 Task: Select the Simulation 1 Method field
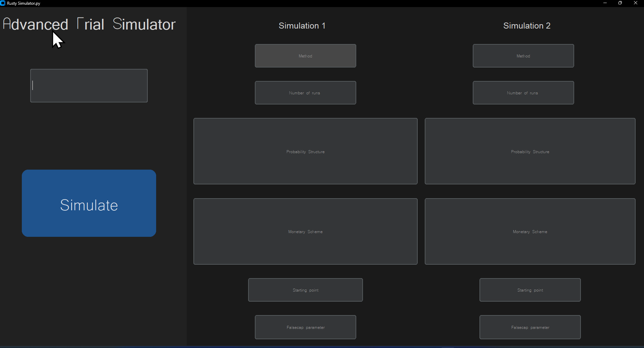click(305, 56)
